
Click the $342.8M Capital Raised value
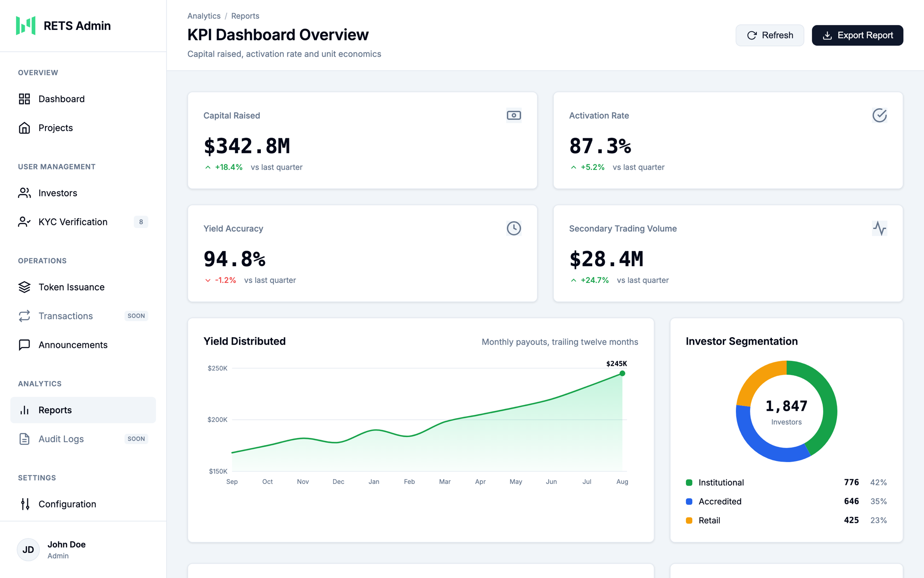[x=247, y=146]
